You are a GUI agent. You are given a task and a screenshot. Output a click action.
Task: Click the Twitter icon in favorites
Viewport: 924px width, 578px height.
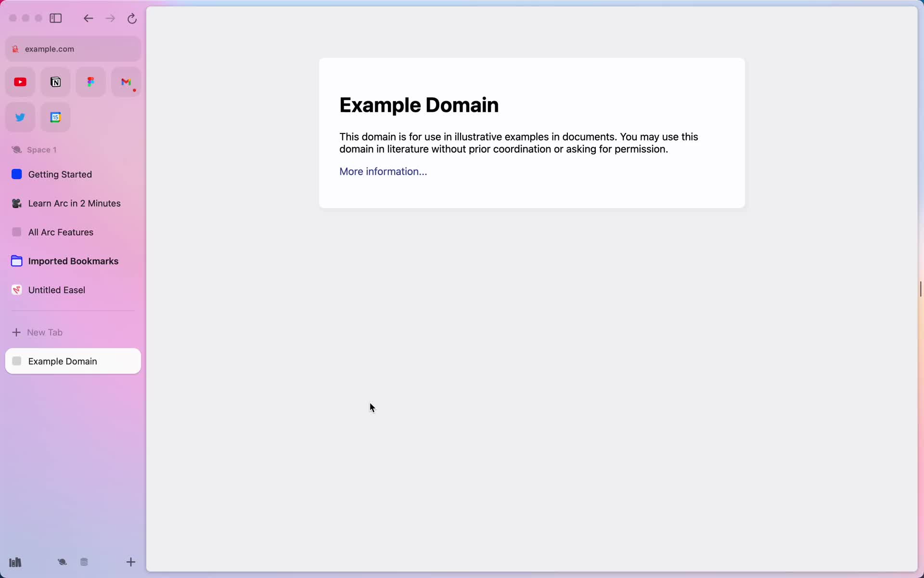21,117
